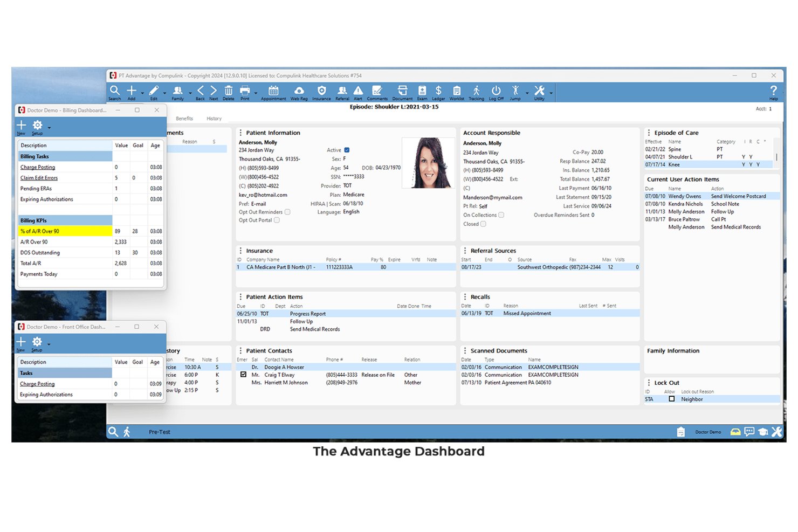
Task: Switch to the History tab
Action: 214,119
